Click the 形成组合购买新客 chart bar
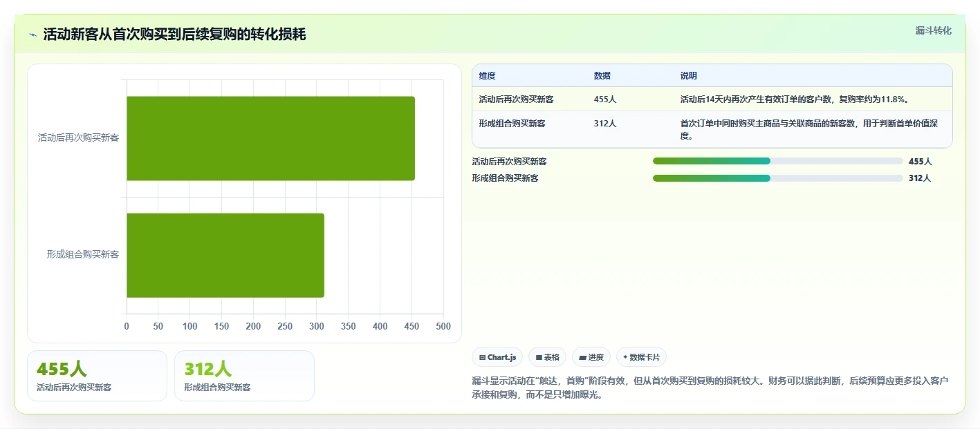The width and height of the screenshot is (980, 429). 225,255
